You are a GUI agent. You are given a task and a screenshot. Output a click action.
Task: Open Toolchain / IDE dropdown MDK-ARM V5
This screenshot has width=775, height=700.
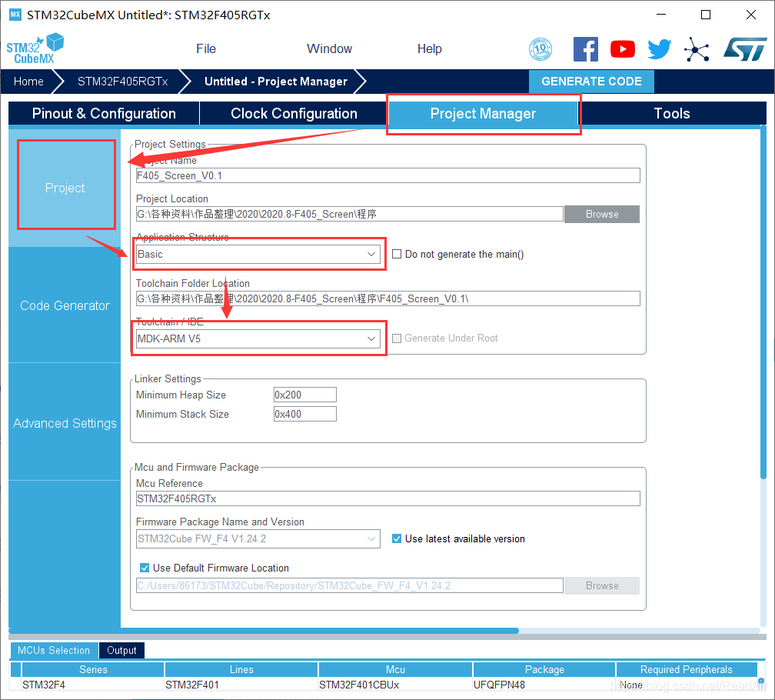(258, 338)
